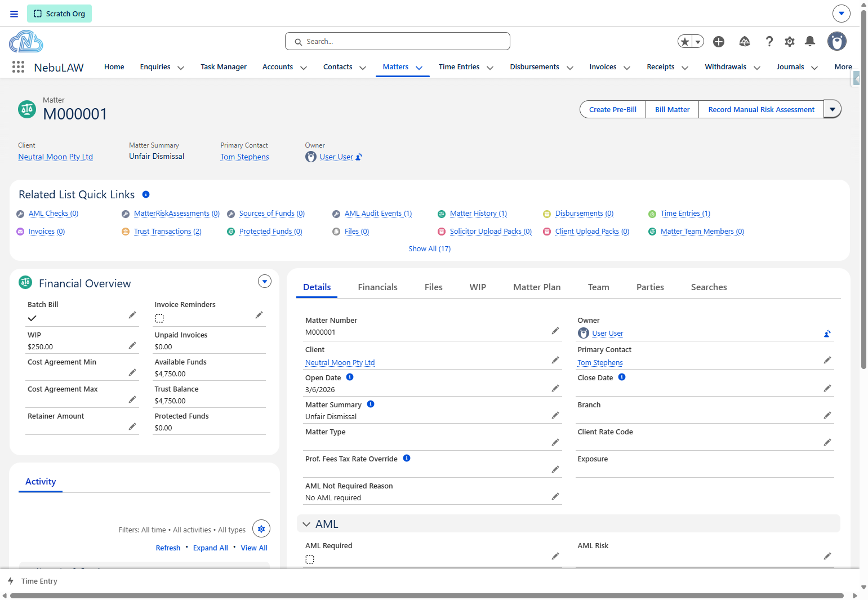Click the Batch Bill checkmark
Viewport: 868px width, 600px height.
point(32,318)
